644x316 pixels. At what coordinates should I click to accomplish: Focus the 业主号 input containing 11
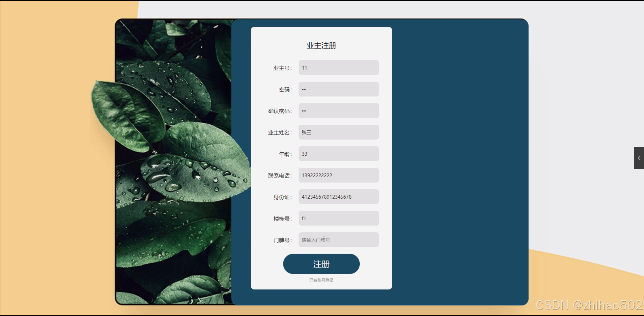coord(338,68)
